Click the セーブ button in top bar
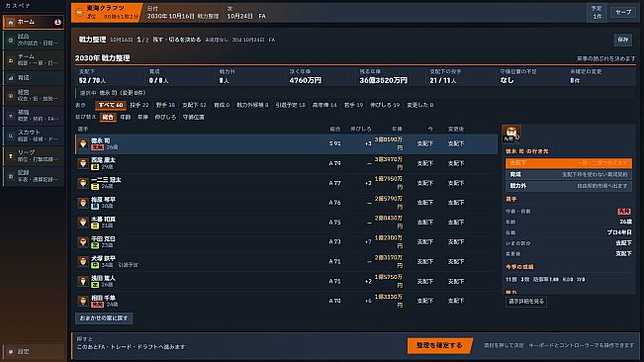This screenshot has width=644, height=362. 623,12
